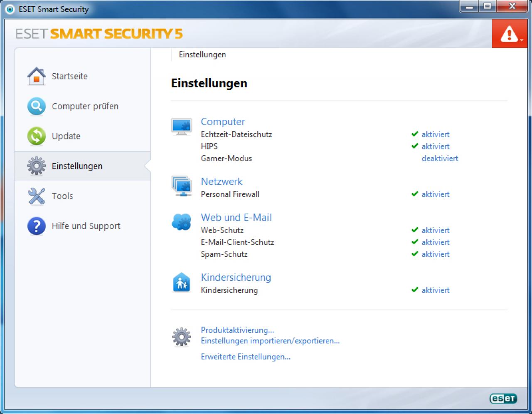The image size is (532, 414).
Task: Click the green checkmark beside E-Mail-Client-Schutz
Action: [x=415, y=242]
